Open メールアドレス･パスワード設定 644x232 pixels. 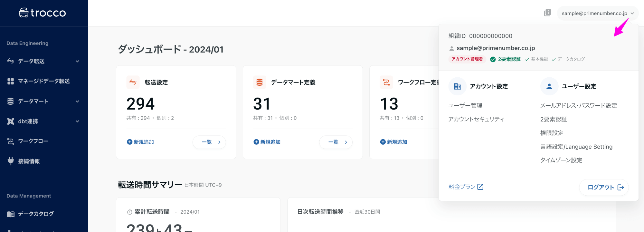pos(579,106)
